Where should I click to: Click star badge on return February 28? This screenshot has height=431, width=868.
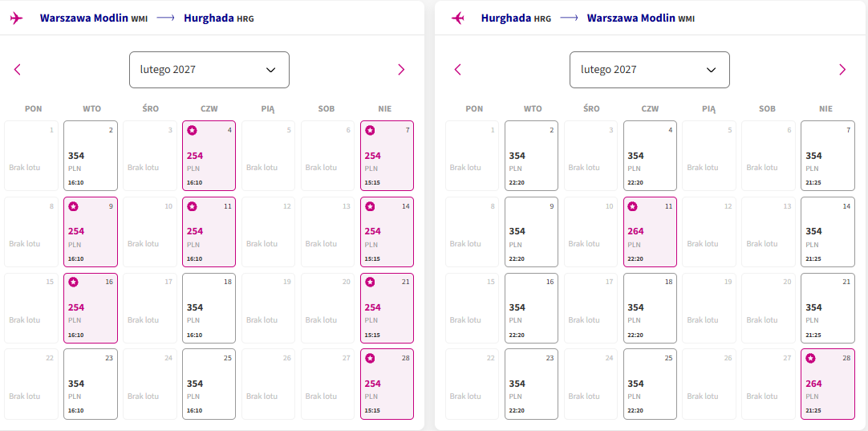(x=810, y=359)
